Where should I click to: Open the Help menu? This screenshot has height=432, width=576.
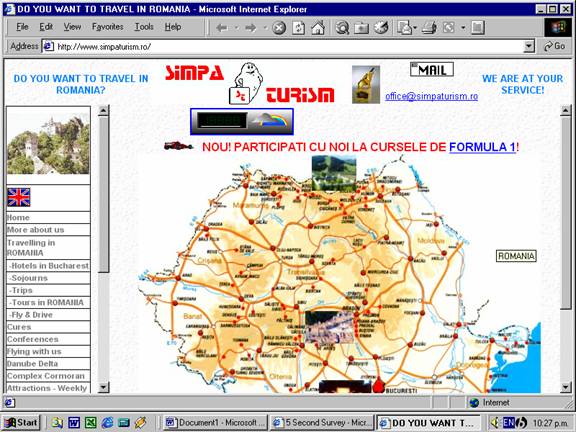click(173, 27)
